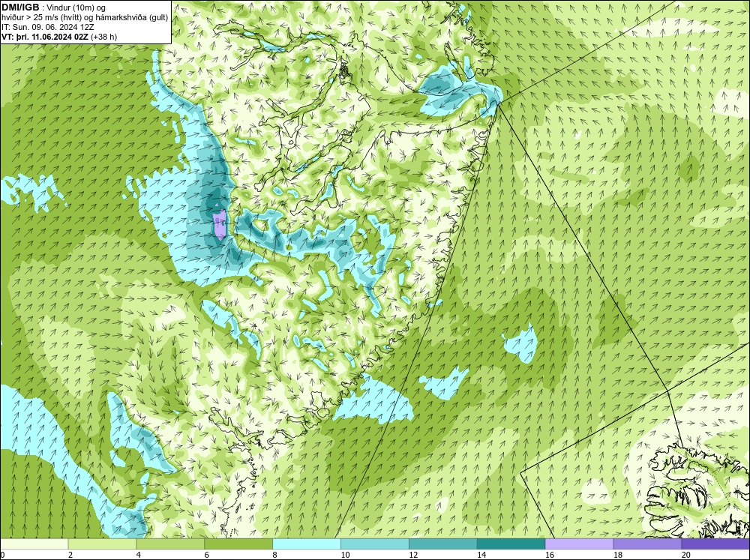The width and height of the screenshot is (750, 560).
Task: Click the legend label '10'
Action: [x=345, y=556]
